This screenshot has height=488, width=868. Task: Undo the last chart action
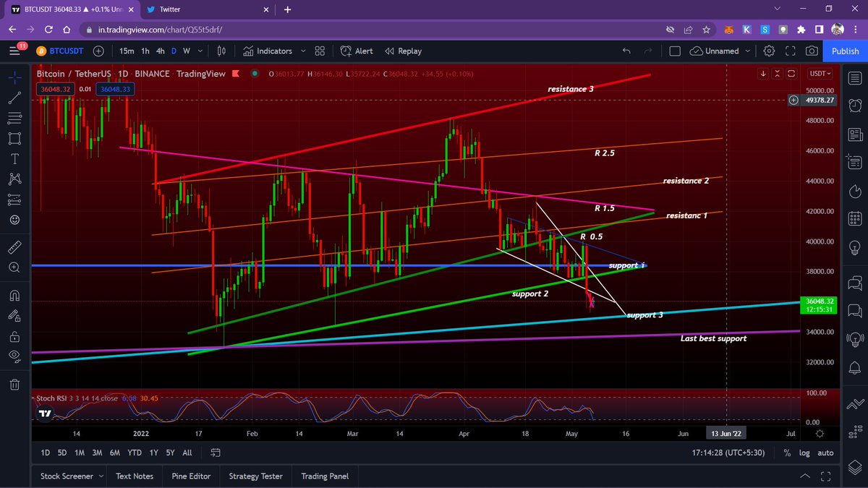pyautogui.click(x=626, y=51)
